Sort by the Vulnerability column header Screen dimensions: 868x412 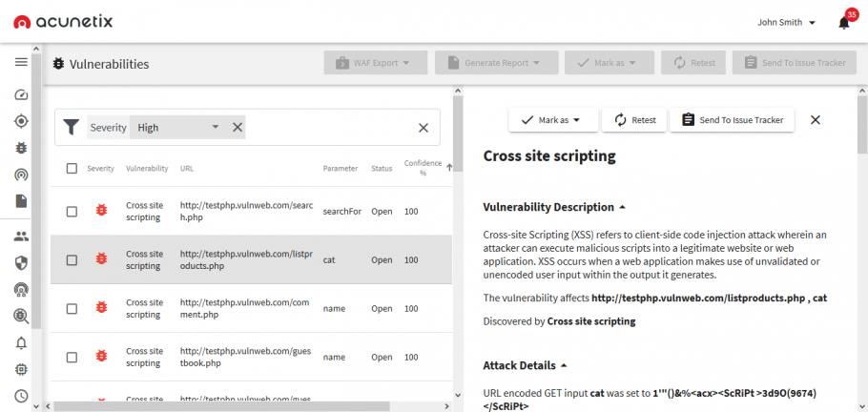tap(147, 169)
